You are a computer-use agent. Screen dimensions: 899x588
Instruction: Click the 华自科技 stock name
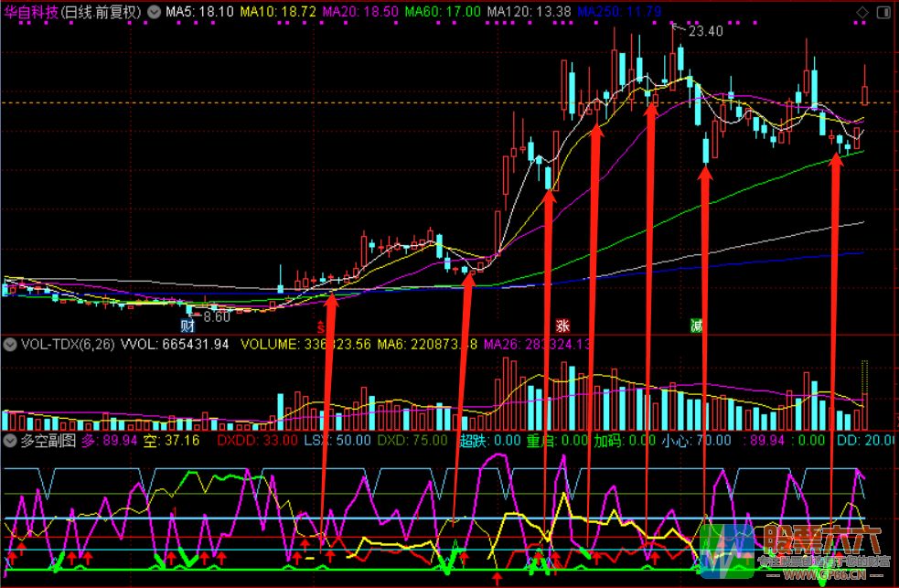32,12
